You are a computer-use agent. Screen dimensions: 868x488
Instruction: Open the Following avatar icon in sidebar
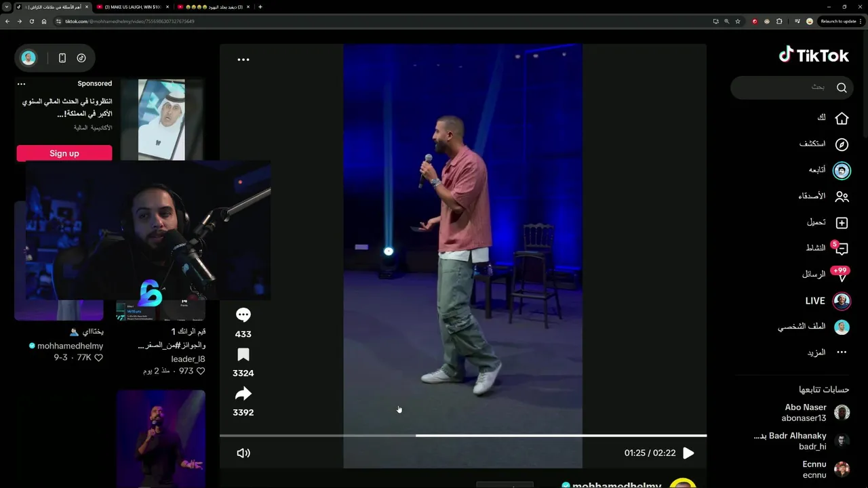(x=842, y=170)
